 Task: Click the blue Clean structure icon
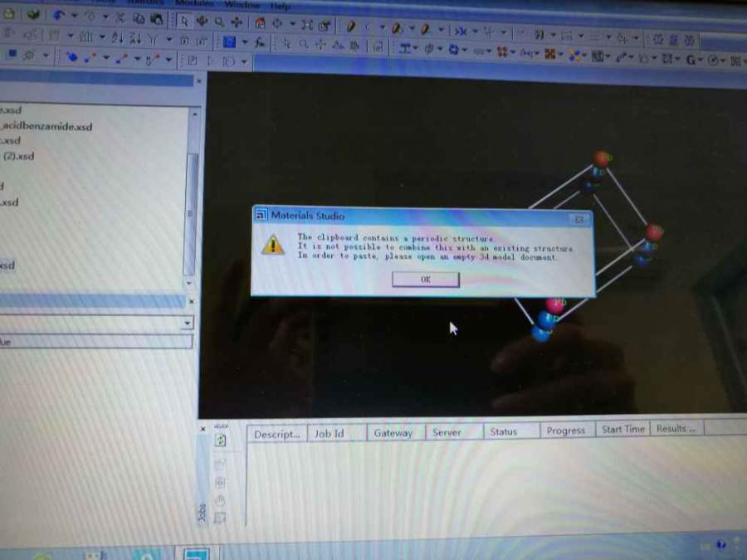pos(460,31)
